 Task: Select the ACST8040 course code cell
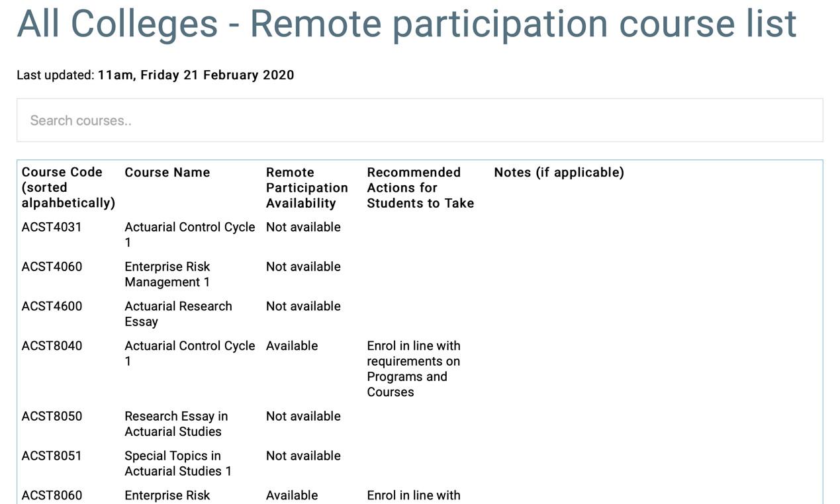[52, 346]
